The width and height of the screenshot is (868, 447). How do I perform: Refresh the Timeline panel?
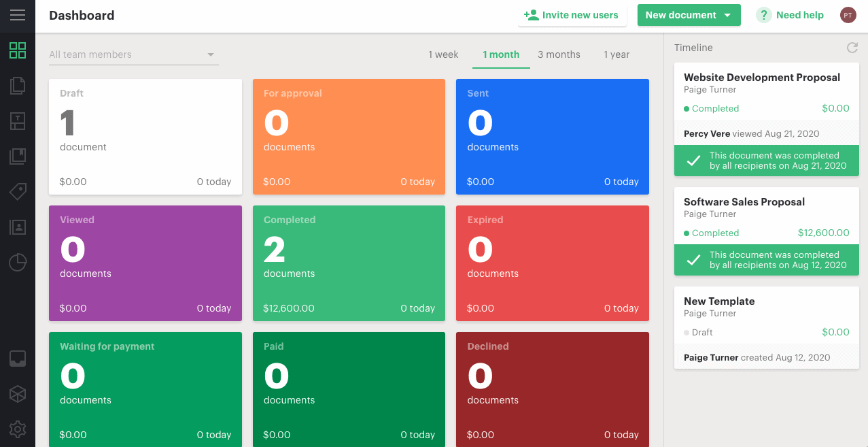click(852, 48)
